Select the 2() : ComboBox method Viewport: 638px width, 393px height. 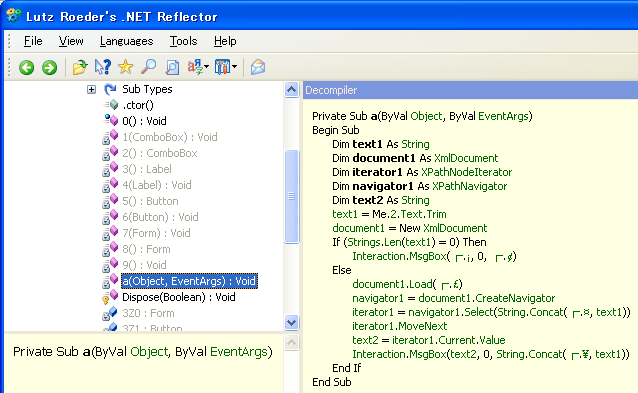point(160,153)
